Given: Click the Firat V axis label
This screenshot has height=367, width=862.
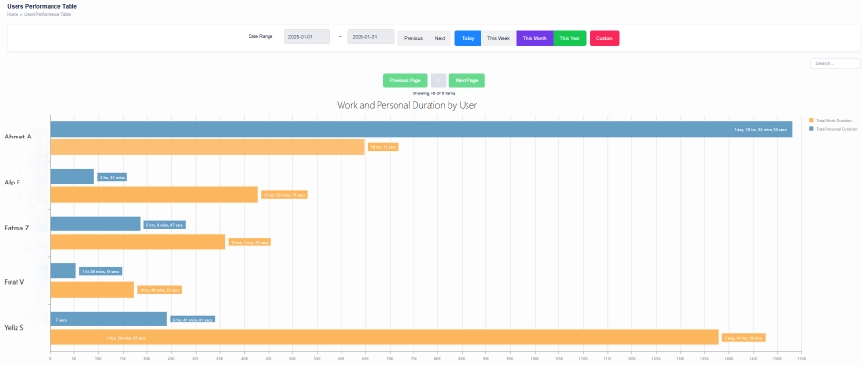Looking at the screenshot, I should coord(14,282).
